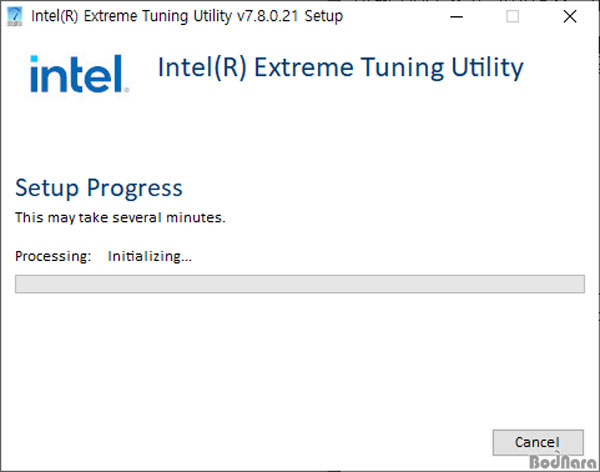Select the 'Initializing...' status text
The height and width of the screenshot is (472, 600).
point(150,256)
